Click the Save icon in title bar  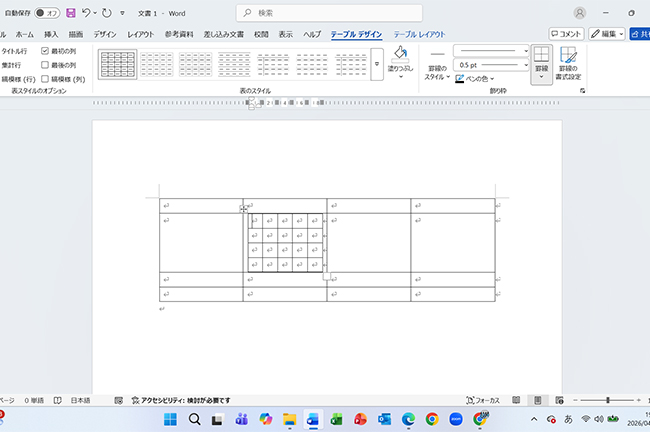(71, 13)
